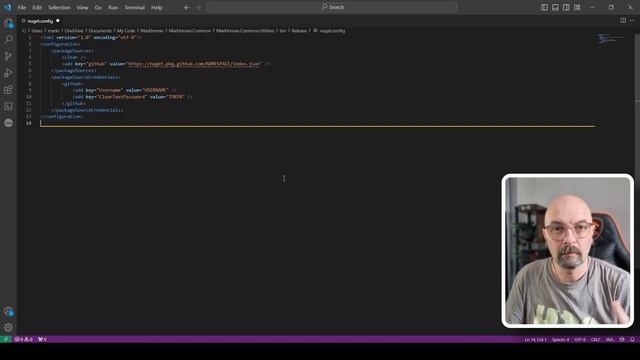The height and width of the screenshot is (360, 640).
Task: Click XML language mode in status bar
Action: (609, 339)
